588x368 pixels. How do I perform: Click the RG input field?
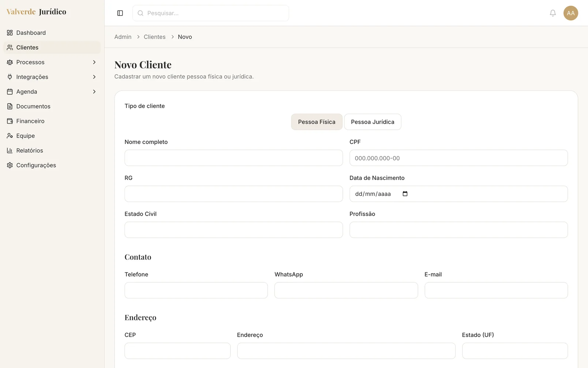click(234, 194)
